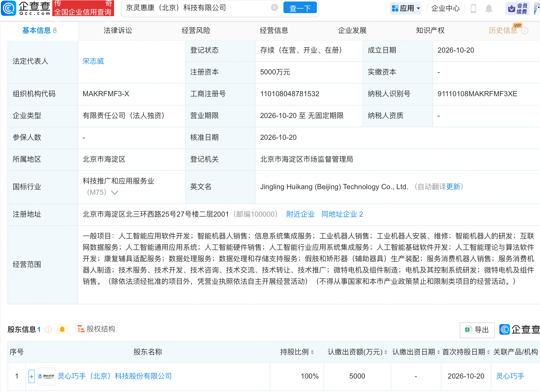Click organization code MAKRFMF3-X
The image size is (540, 392).
pos(106,94)
